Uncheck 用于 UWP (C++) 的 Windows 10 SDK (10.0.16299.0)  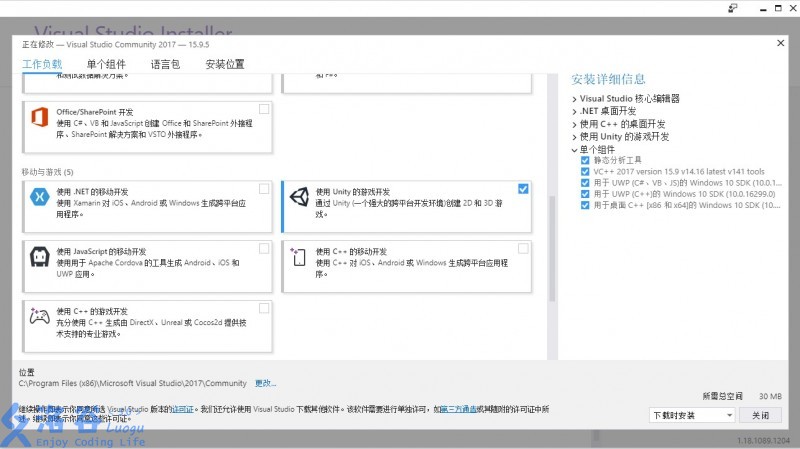[585, 194]
